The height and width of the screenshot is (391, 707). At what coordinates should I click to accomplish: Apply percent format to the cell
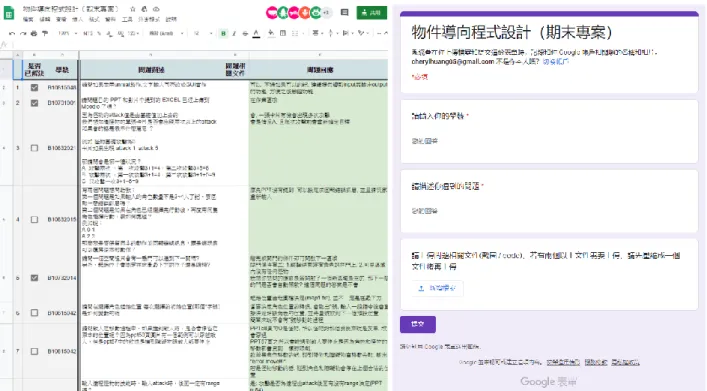[100, 33]
